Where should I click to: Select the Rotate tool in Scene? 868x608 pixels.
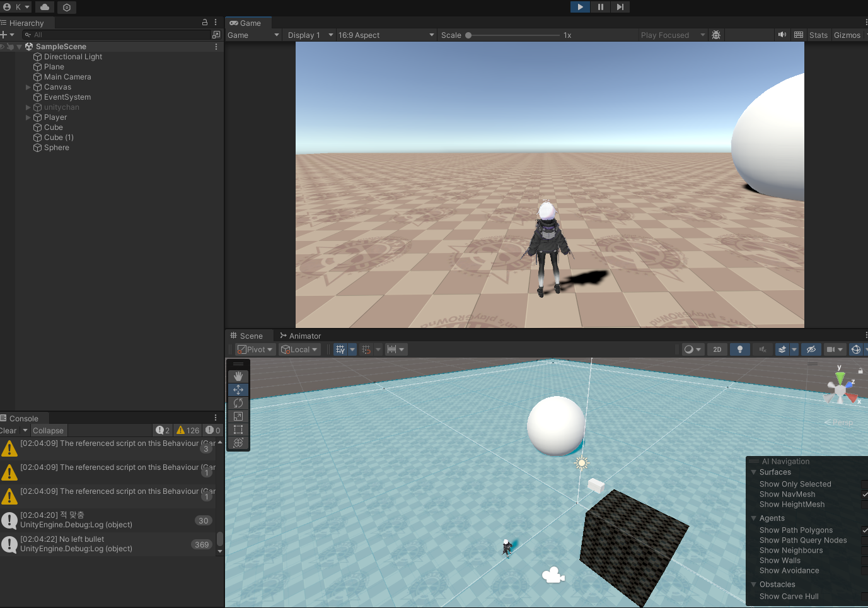point(238,403)
